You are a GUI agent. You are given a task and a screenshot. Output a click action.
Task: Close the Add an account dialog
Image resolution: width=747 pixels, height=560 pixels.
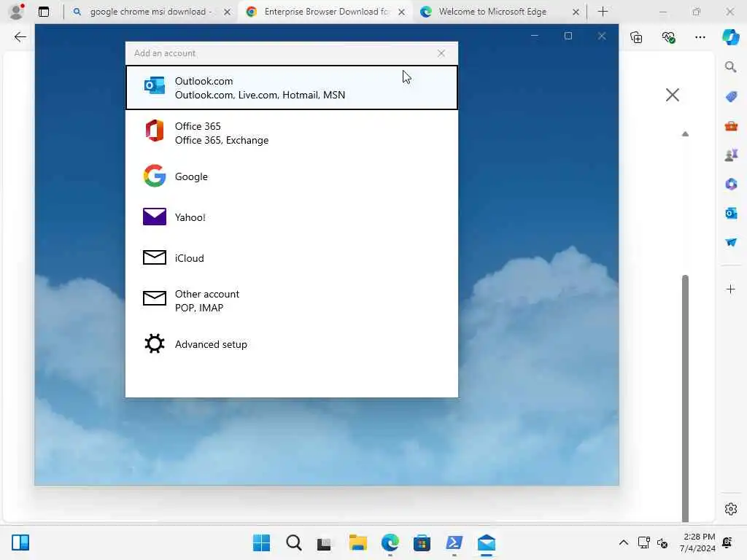pos(441,53)
